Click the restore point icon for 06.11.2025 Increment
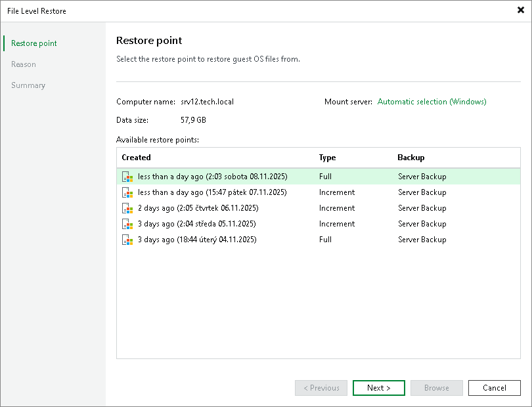This screenshot has width=532, height=407. pyautogui.click(x=127, y=208)
